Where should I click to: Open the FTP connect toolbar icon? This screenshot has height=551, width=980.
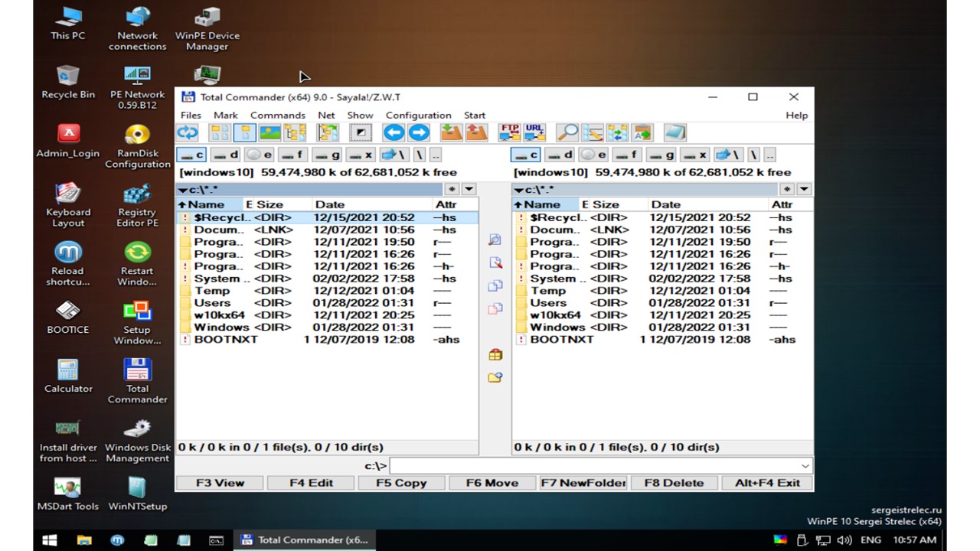coord(509,133)
